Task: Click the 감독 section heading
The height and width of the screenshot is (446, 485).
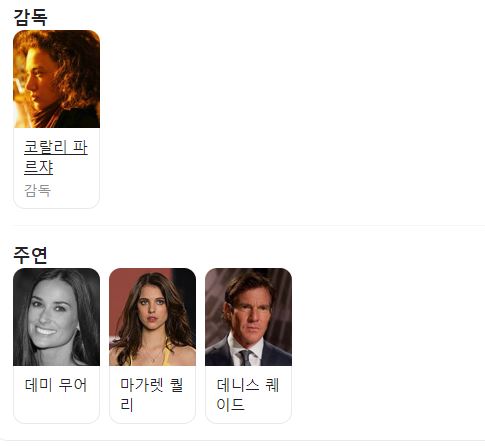Action: pyautogui.click(x=30, y=17)
